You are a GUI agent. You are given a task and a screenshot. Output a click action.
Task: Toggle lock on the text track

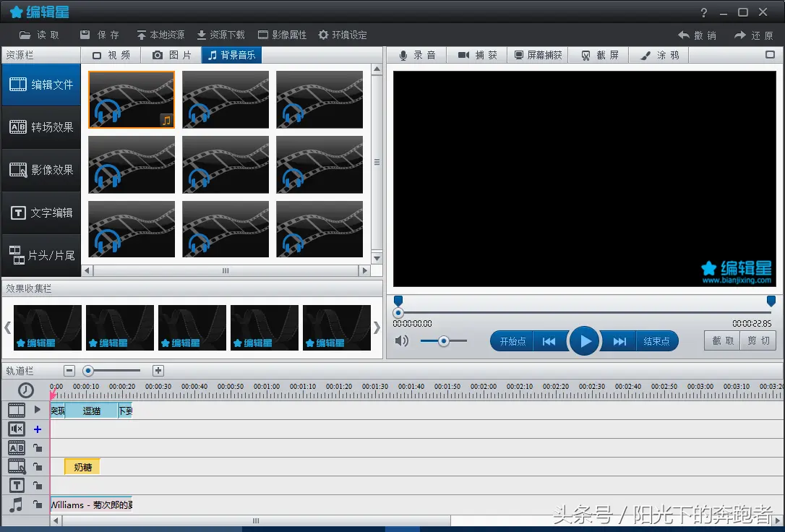pyautogui.click(x=38, y=486)
